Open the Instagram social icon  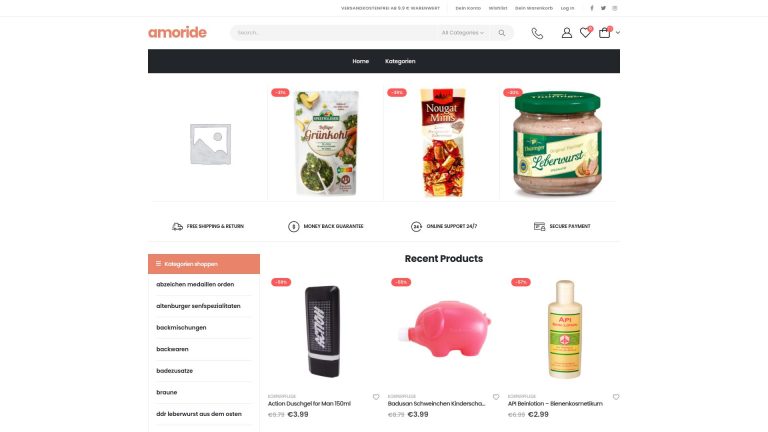pyautogui.click(x=615, y=8)
